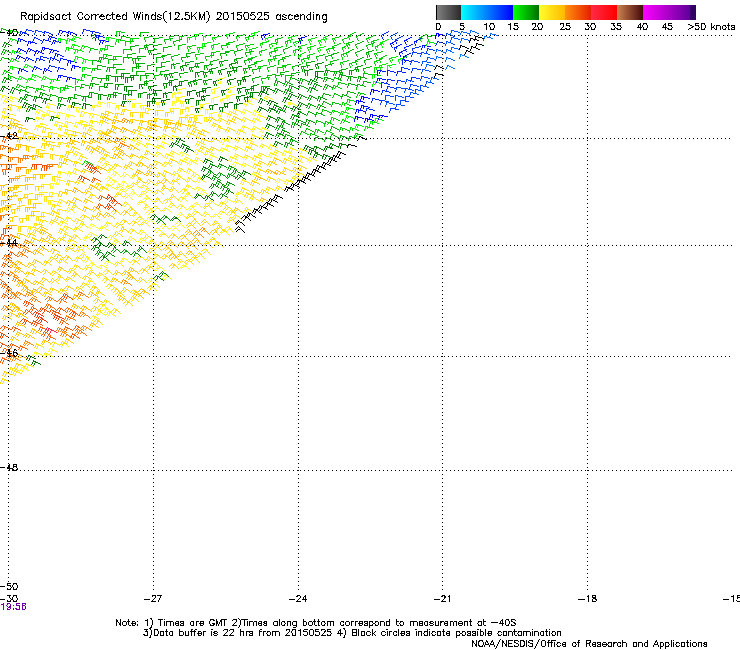
Task: Click the note line 'Times are GMT'
Action: [x=193, y=623]
